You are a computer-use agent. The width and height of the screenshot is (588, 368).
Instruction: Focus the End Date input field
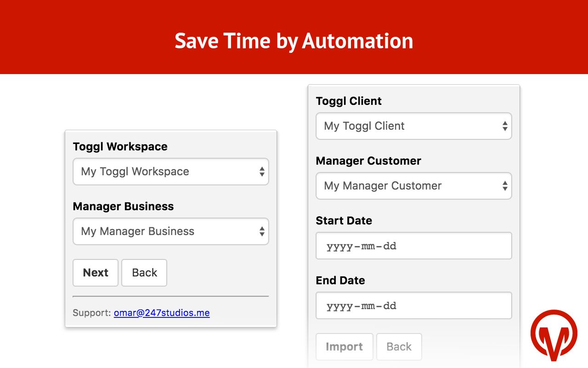[x=414, y=305]
